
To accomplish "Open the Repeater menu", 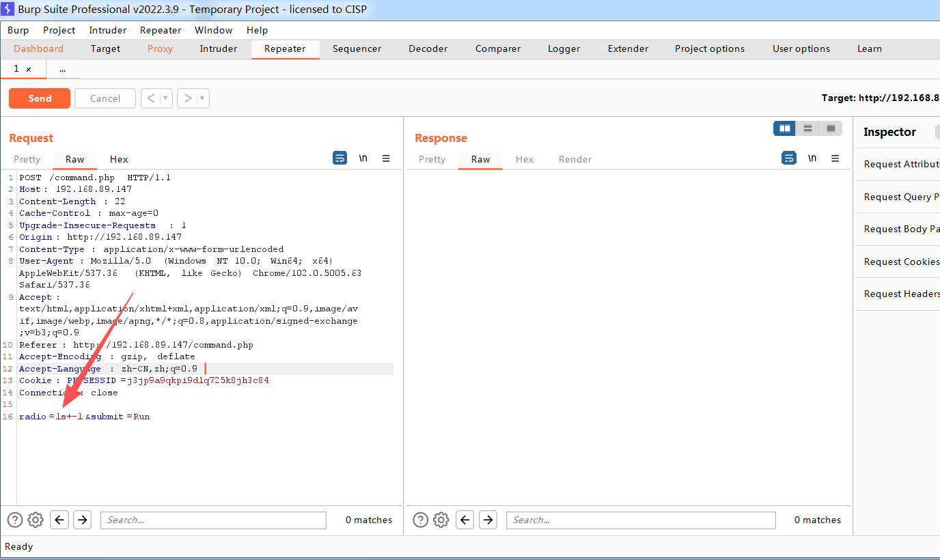I will (161, 30).
